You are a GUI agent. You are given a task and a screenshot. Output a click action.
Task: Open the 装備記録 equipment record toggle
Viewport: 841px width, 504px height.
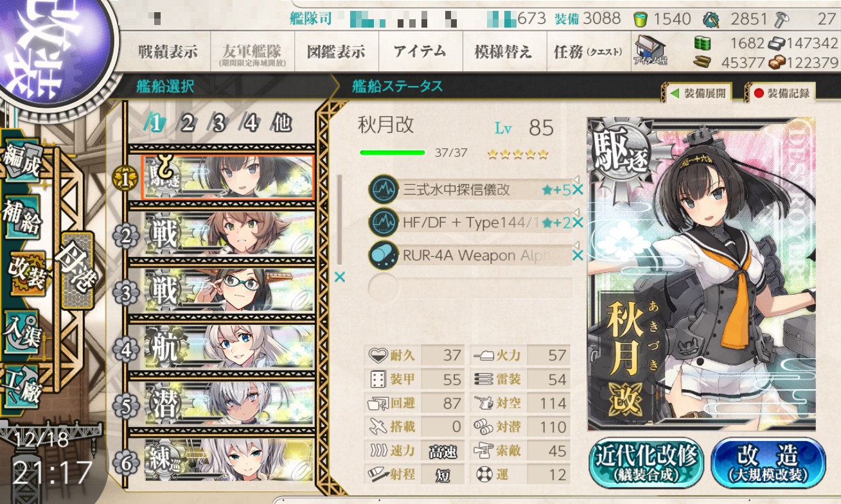point(780,93)
